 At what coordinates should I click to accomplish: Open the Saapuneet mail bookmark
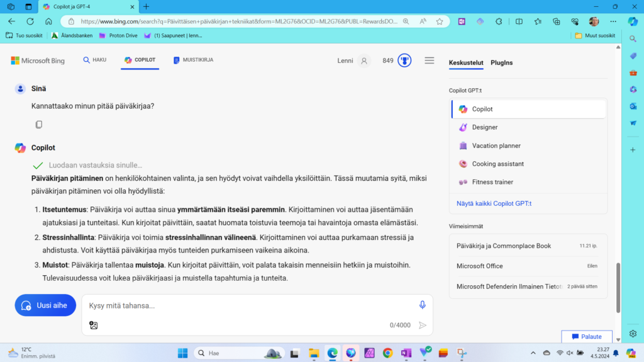click(x=173, y=36)
